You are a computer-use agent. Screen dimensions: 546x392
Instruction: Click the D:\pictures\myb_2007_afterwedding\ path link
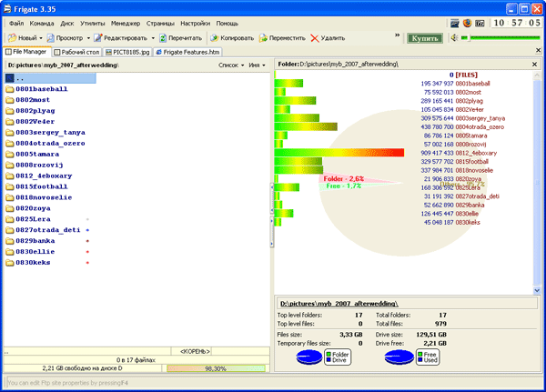(x=339, y=304)
